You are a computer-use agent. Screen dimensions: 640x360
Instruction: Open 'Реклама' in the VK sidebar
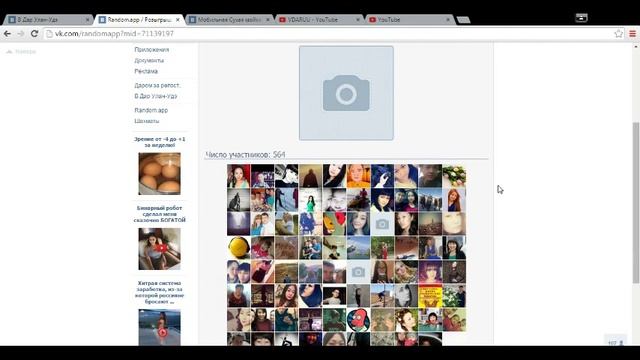coord(146,71)
